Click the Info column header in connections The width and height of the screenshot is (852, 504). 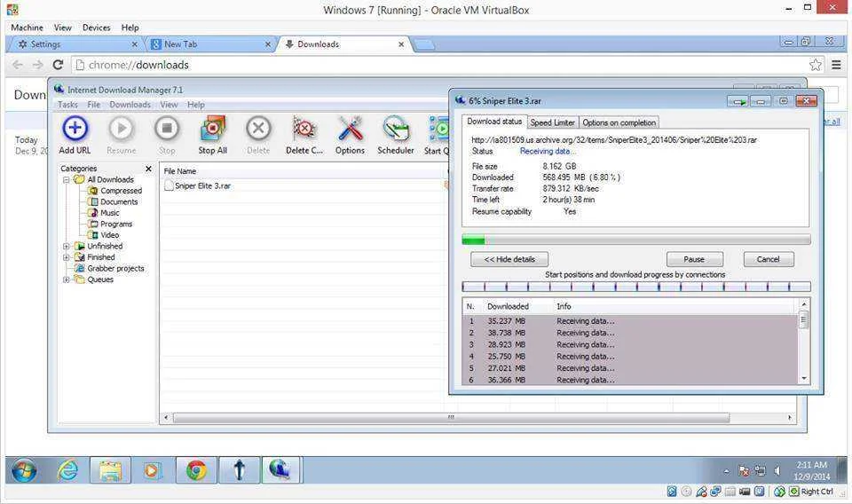[564, 306]
